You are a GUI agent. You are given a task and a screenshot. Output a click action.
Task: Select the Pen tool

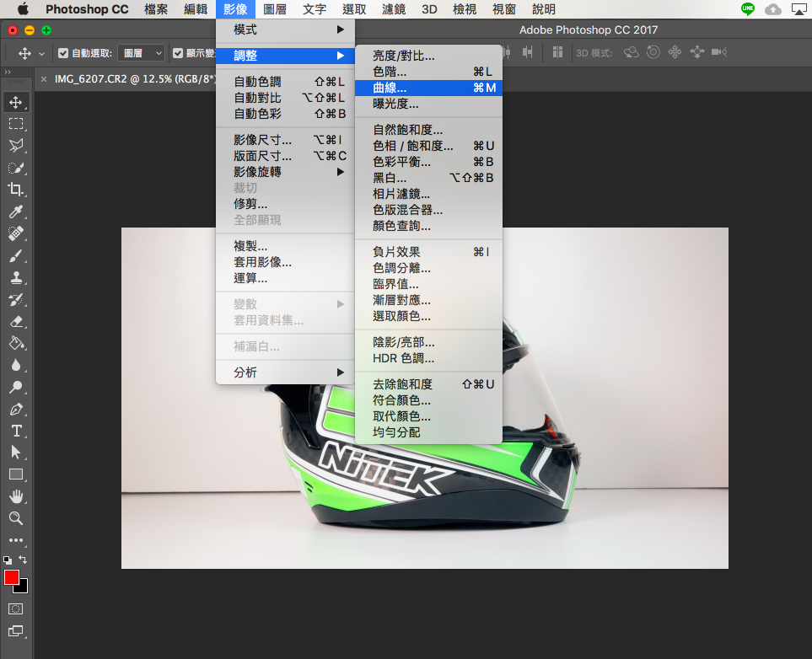pos(16,409)
